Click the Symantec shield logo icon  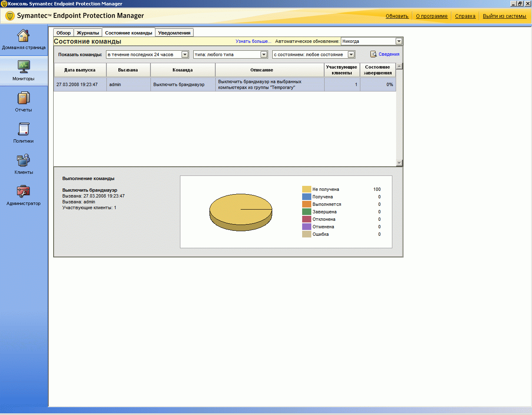(x=10, y=16)
